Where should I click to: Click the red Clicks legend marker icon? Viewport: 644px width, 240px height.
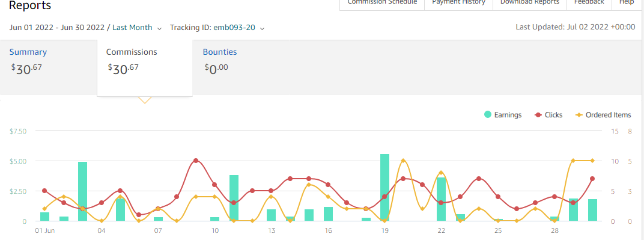(x=538, y=115)
